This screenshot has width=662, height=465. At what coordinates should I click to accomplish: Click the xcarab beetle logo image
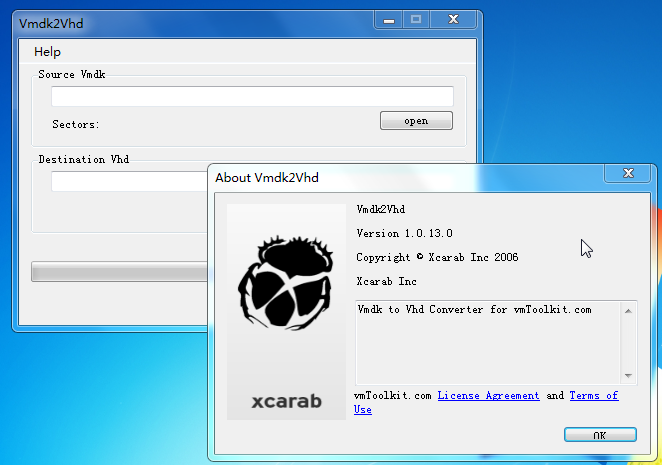[x=286, y=312]
